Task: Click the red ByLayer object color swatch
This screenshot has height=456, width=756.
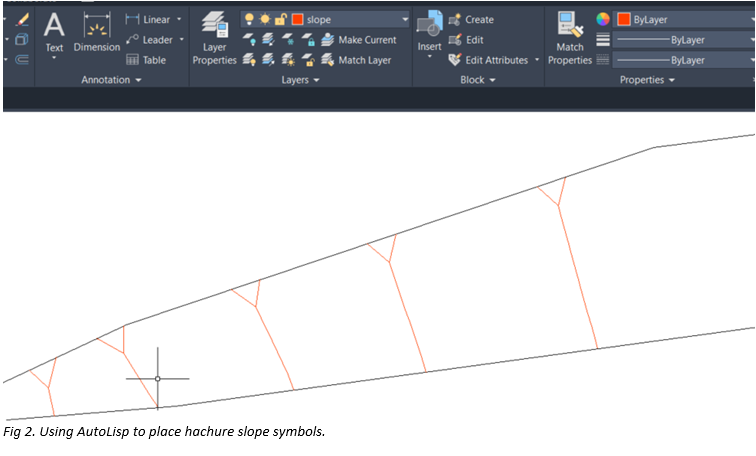Action: coord(623,19)
